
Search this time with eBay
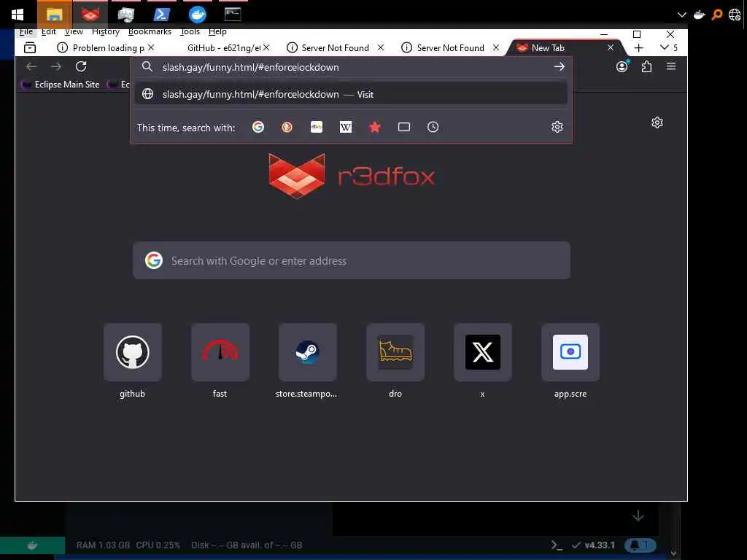pos(317,127)
